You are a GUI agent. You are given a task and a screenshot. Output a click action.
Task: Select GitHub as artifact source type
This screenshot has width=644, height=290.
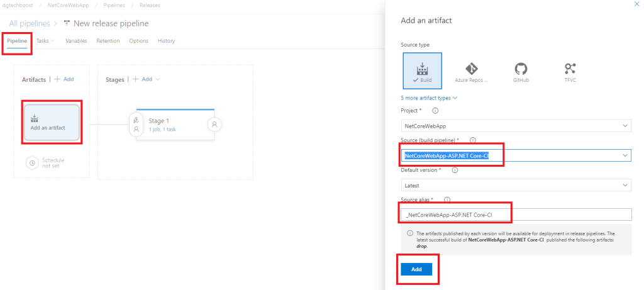tap(520, 72)
